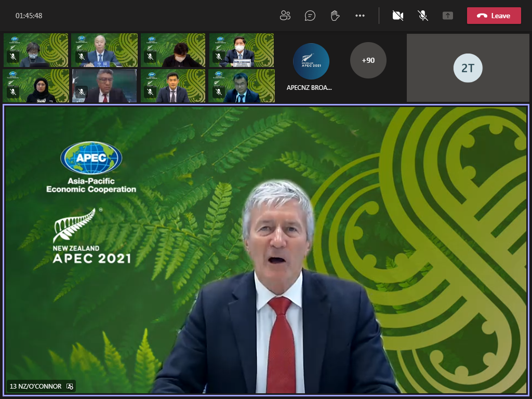This screenshot has width=532, height=399.
Task: Select the thumbnail with the 中国 desk placard
Action: coord(104,50)
